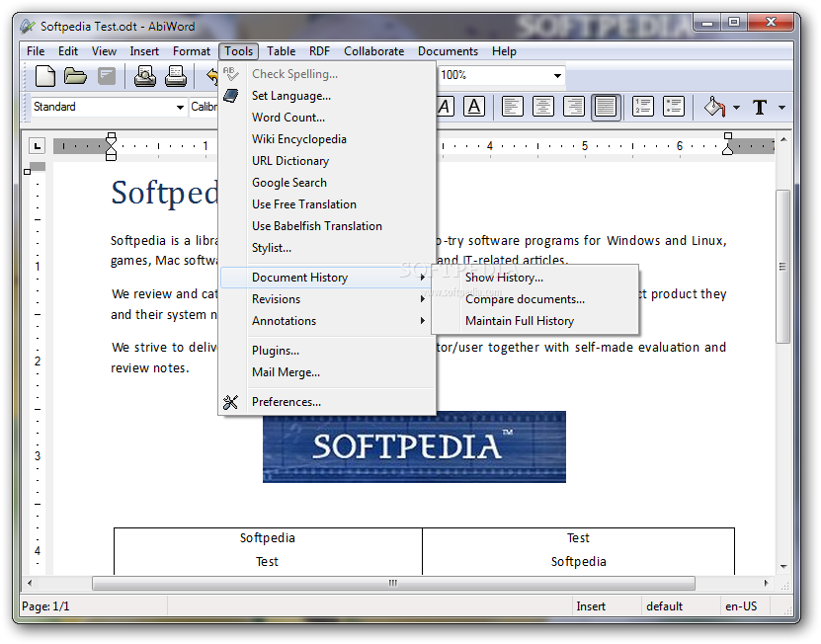Open the Format menu
Screen dimensions: 821x644
point(191,51)
